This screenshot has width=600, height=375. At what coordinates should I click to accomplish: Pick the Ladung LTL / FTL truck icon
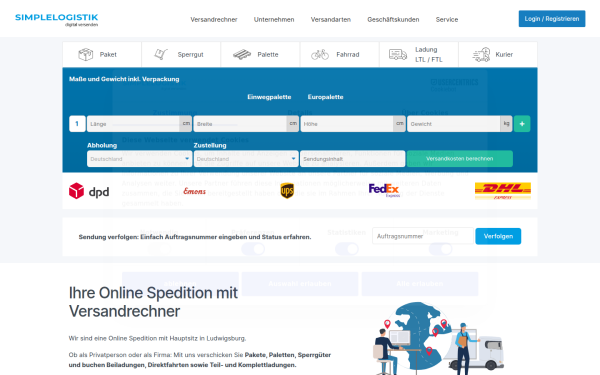(398, 54)
